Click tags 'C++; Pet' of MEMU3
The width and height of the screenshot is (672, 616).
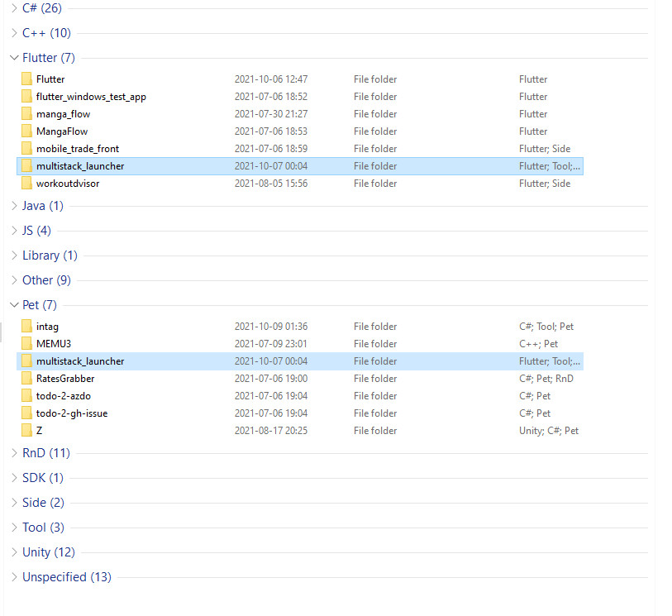click(x=539, y=344)
